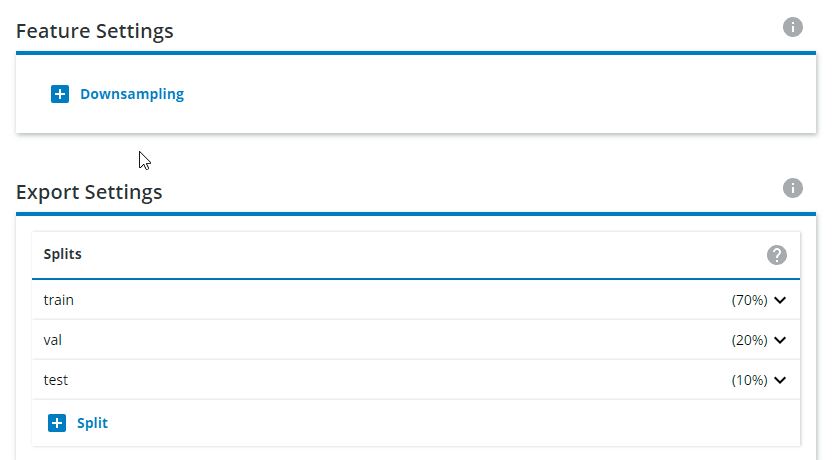Click the Feature Settings heading
Screen dimensions: 836x460
pos(95,31)
